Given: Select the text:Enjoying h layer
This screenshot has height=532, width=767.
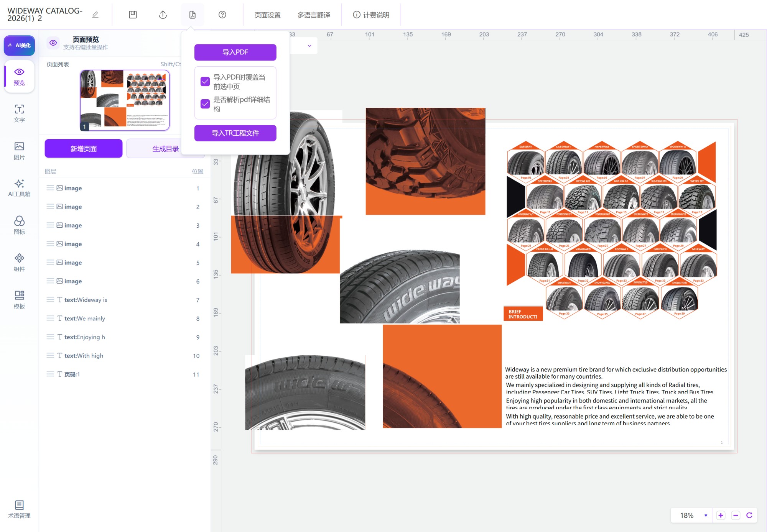Looking at the screenshot, I should pyautogui.click(x=125, y=337).
